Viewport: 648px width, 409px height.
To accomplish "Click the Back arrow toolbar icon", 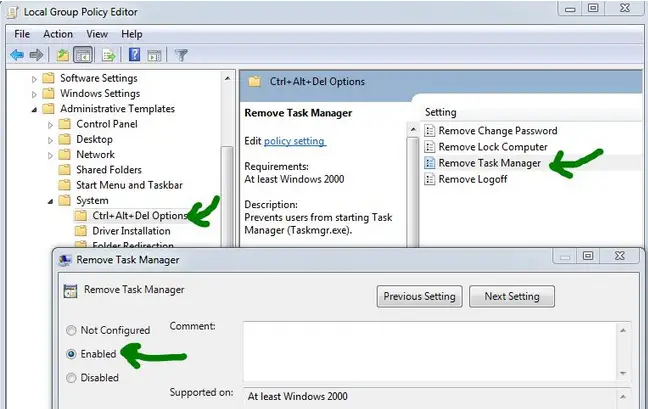I will coord(17,55).
